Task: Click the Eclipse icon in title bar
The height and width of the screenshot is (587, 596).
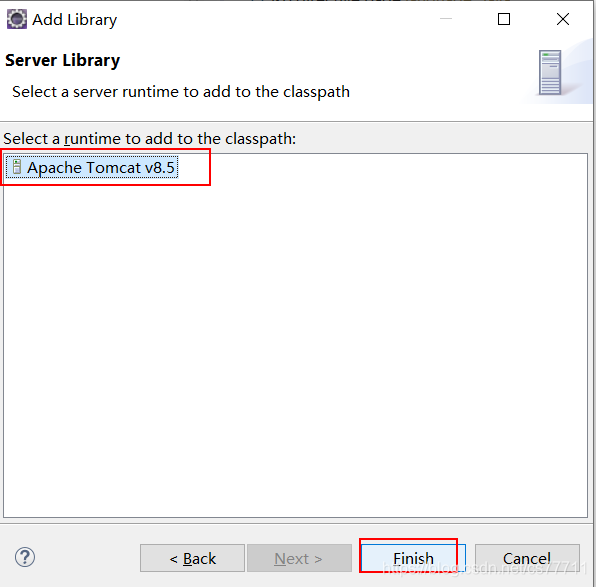Action: 17,19
